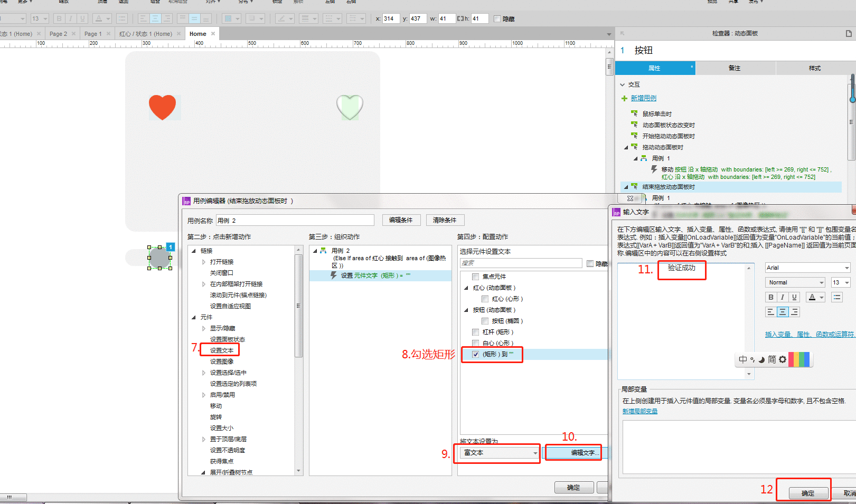Click the action list vertical scrollbar thumb
856x504 pixels.
(298, 306)
